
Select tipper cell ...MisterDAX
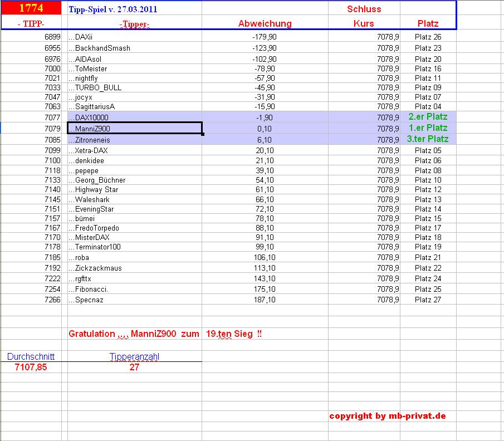click(135, 238)
